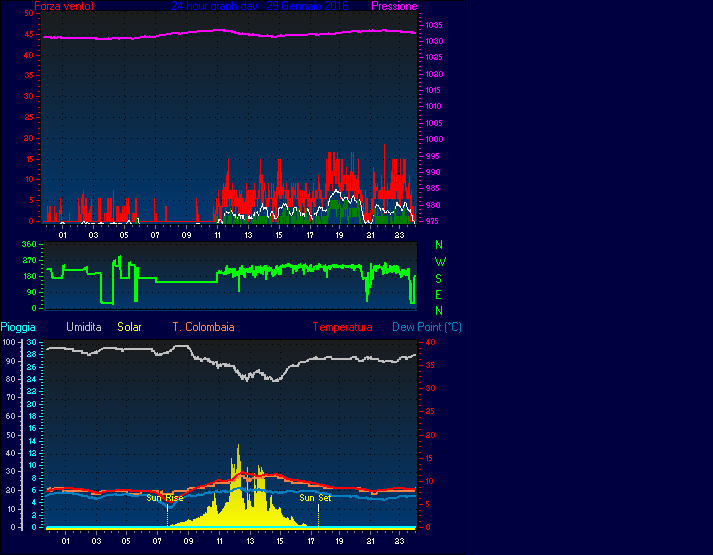The height and width of the screenshot is (555, 713).
Task: Click the 'Umidita' legend label
Action: coord(84,327)
